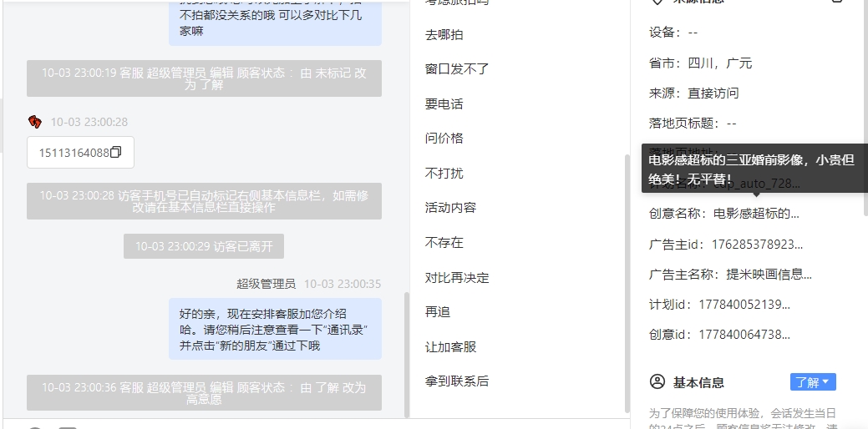The height and width of the screenshot is (429, 868).
Task: Click the 创意id value
Action: tap(744, 335)
